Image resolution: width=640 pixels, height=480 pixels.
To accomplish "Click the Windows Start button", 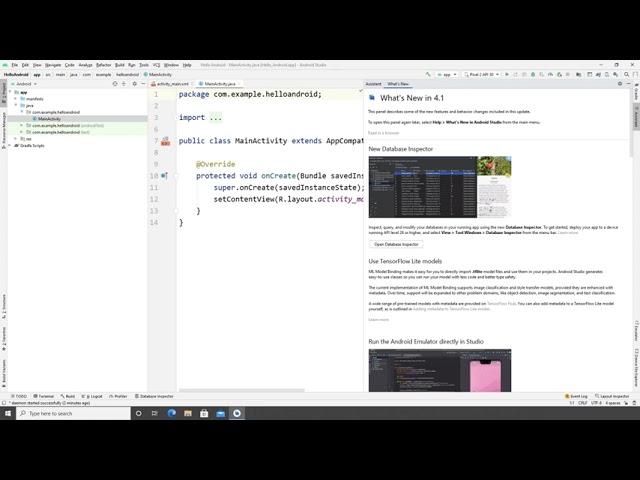I will tap(8, 413).
